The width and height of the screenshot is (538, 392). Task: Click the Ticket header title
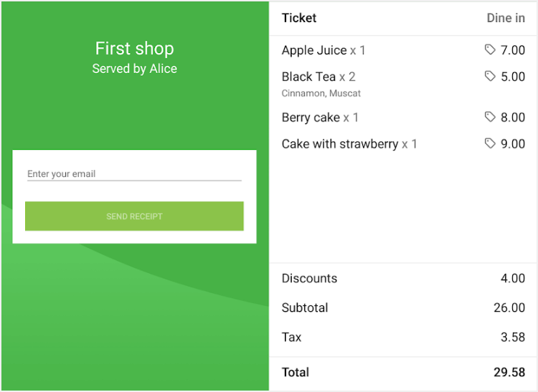299,18
